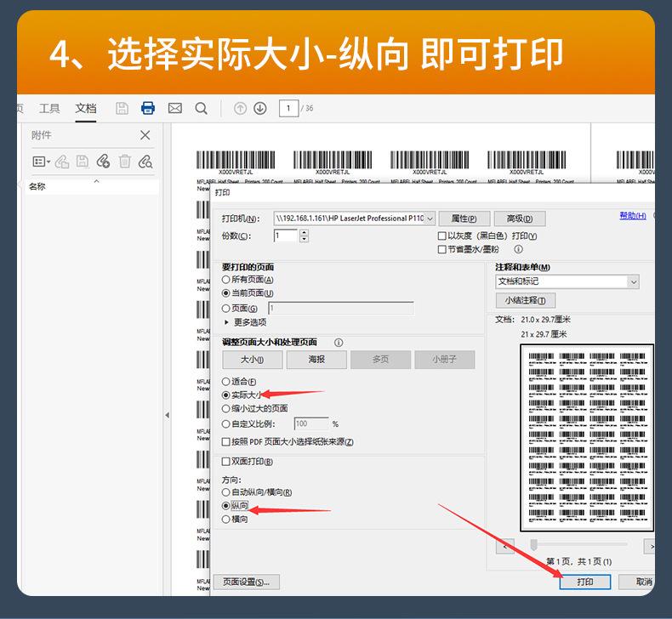Click the 份数 copies input field

286,236
